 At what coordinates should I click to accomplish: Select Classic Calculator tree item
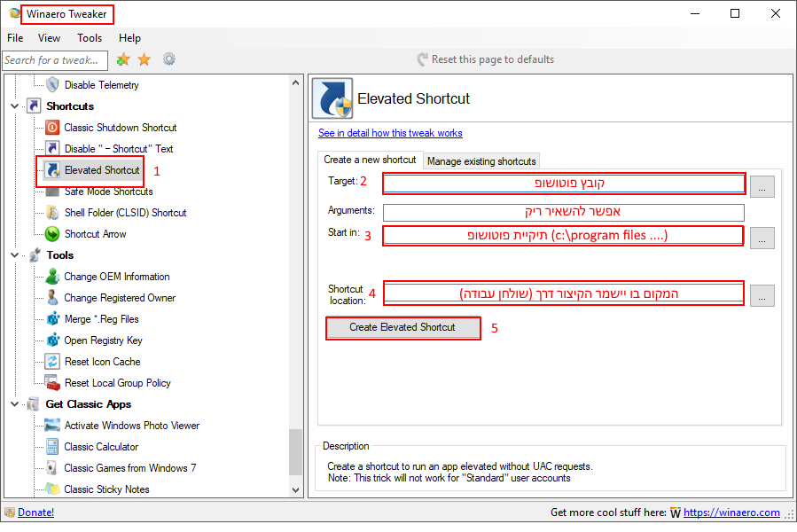pyautogui.click(x=101, y=447)
